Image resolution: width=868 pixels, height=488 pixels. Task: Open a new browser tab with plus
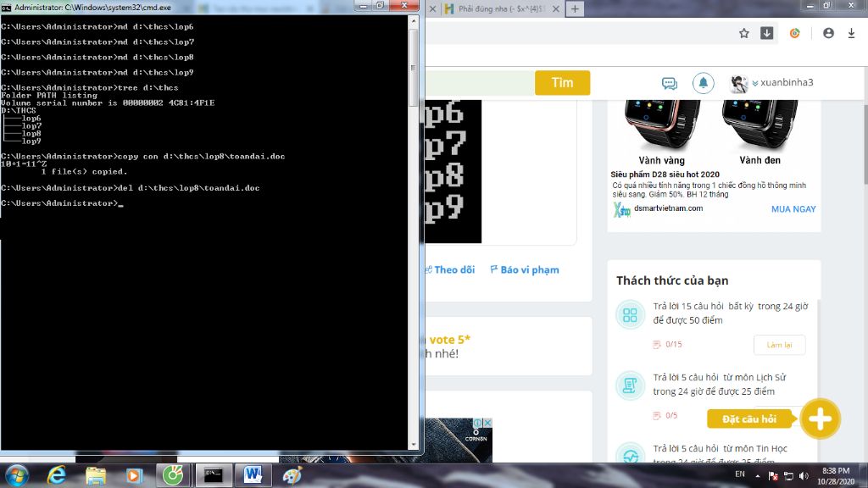click(x=575, y=8)
